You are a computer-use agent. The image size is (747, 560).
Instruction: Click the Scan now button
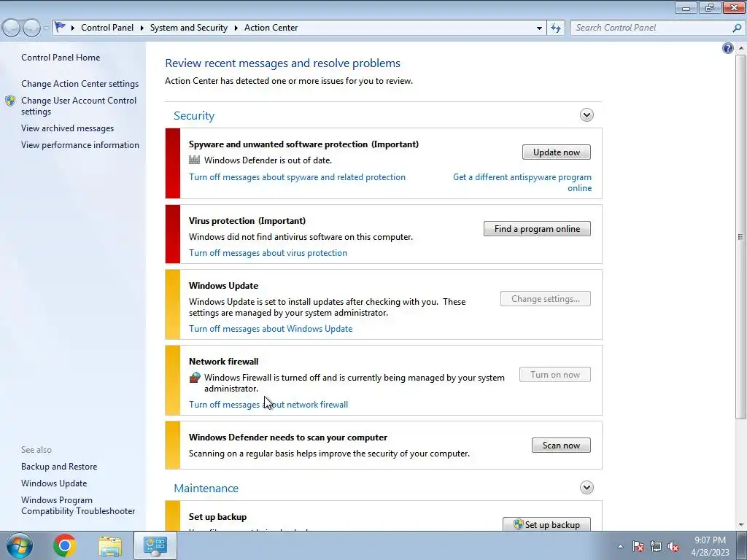[x=561, y=446]
